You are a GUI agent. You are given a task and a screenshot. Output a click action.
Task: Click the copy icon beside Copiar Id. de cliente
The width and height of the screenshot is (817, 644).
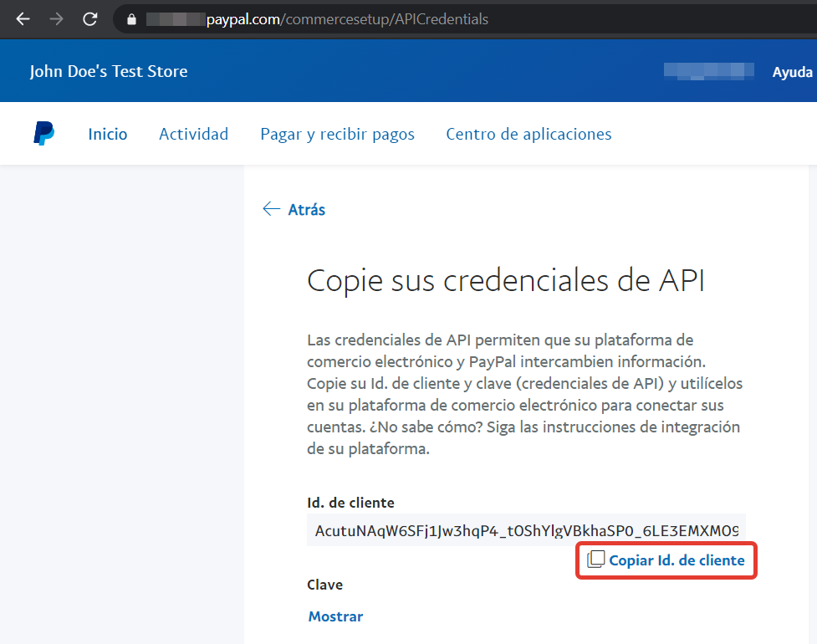click(595, 559)
